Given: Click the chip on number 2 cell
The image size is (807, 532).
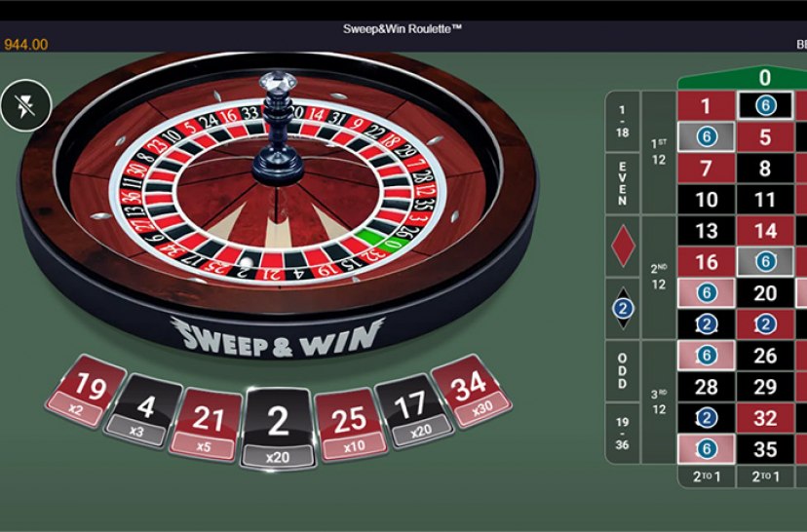Looking at the screenshot, I should pos(765,106).
